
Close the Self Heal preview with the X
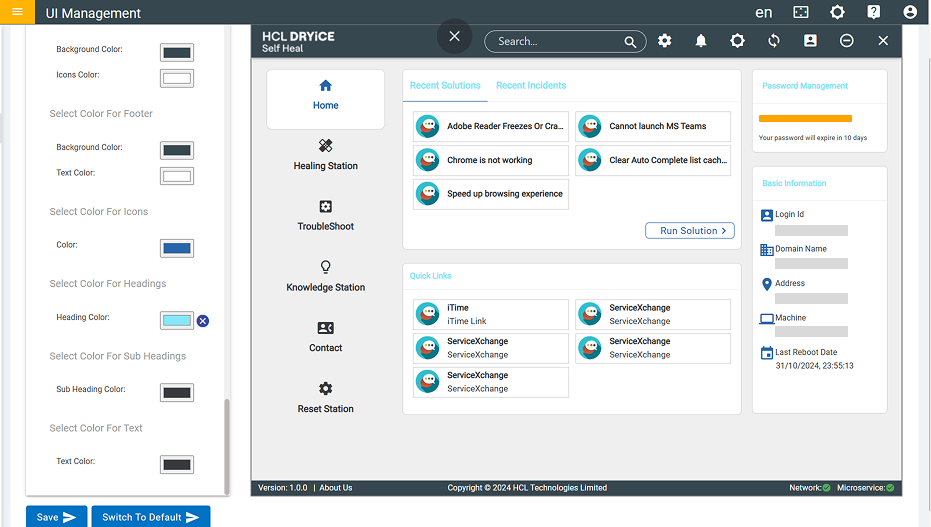(x=883, y=40)
